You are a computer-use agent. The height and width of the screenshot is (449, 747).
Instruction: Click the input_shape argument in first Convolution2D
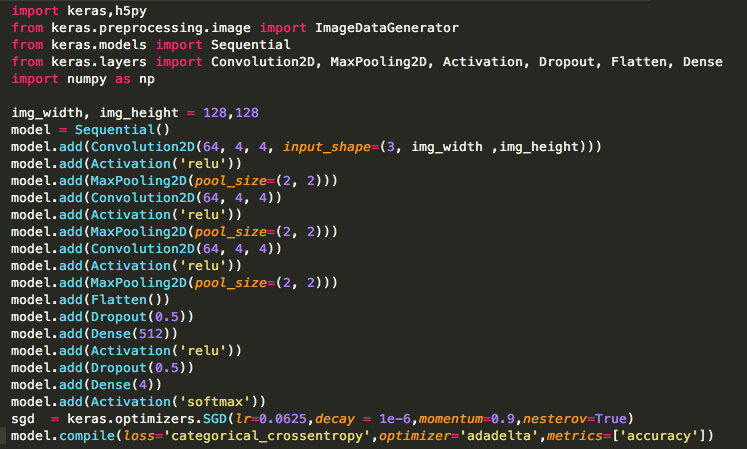click(330, 146)
